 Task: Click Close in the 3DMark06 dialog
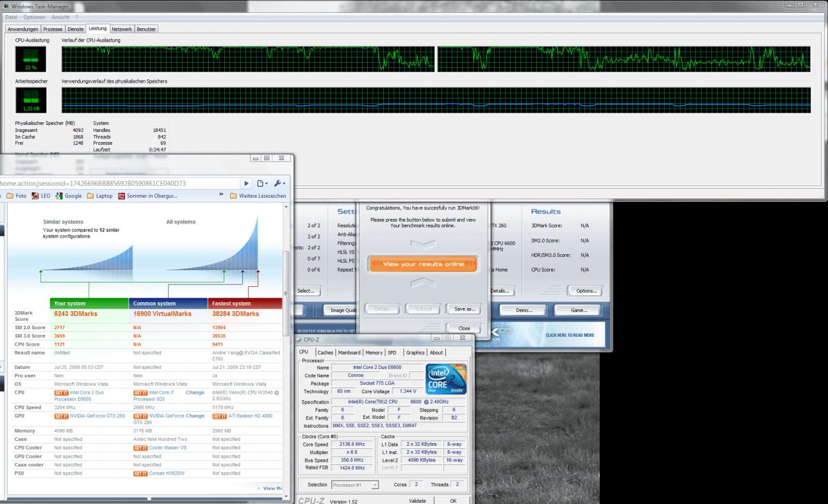463,328
